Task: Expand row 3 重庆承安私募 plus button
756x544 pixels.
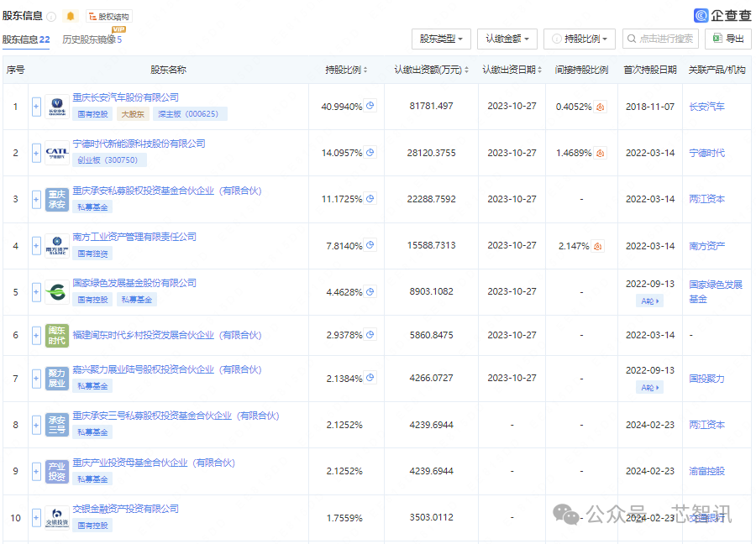Action: 36,200
